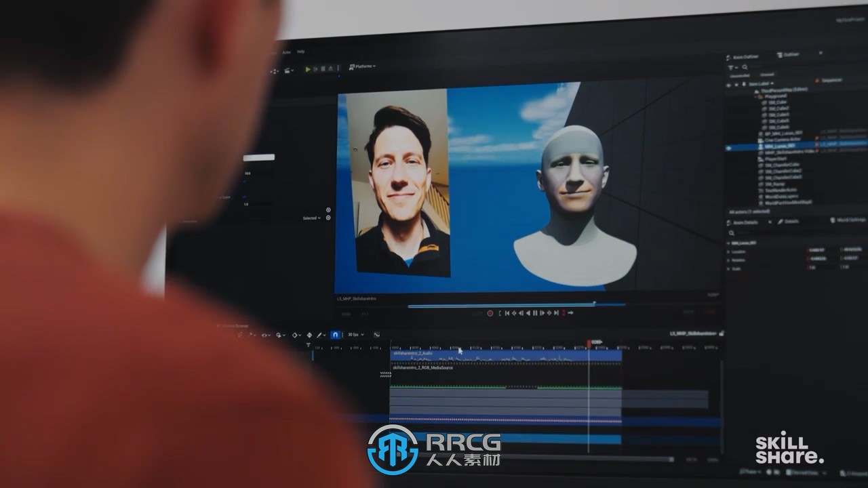Screen dimensions: 868x488
Task: Open the play options three-dot menu
Action: pyautogui.click(x=338, y=69)
